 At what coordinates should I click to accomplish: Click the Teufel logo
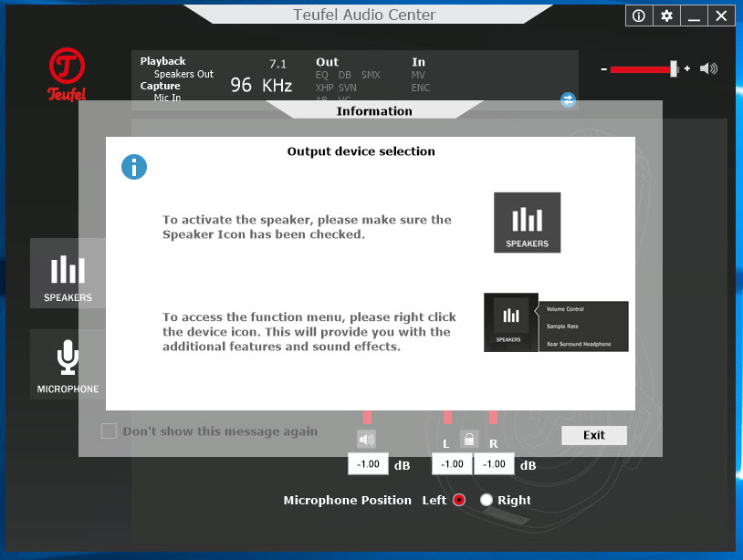point(67,75)
